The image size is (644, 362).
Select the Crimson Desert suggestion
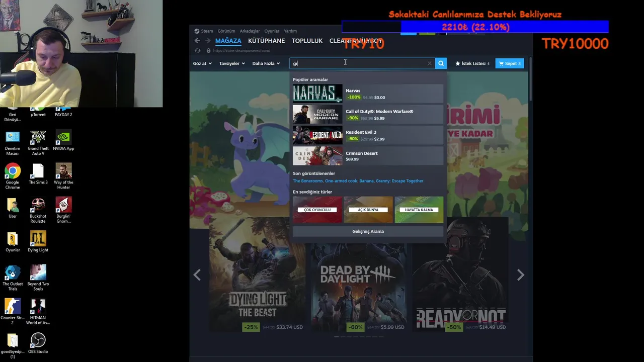[x=368, y=156]
